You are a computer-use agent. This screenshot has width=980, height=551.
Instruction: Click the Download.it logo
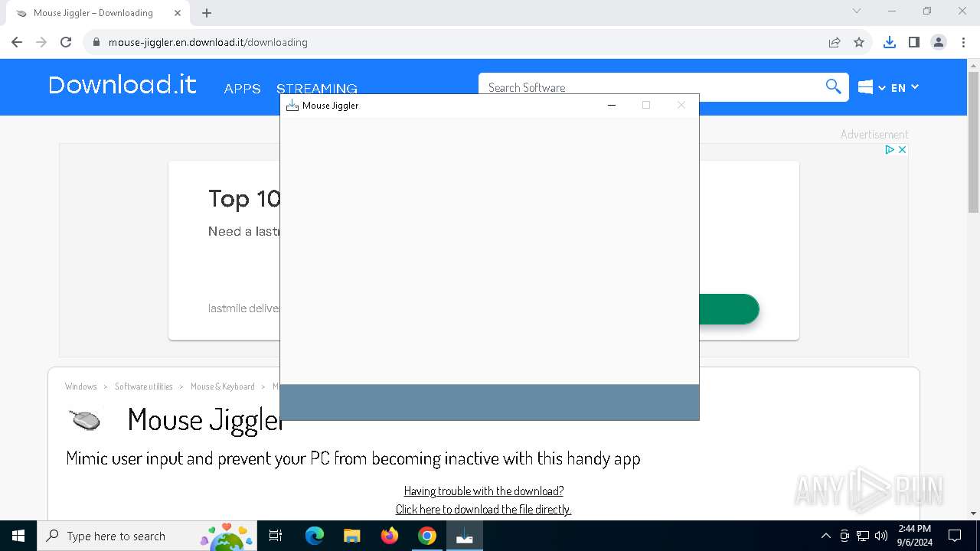click(x=122, y=85)
